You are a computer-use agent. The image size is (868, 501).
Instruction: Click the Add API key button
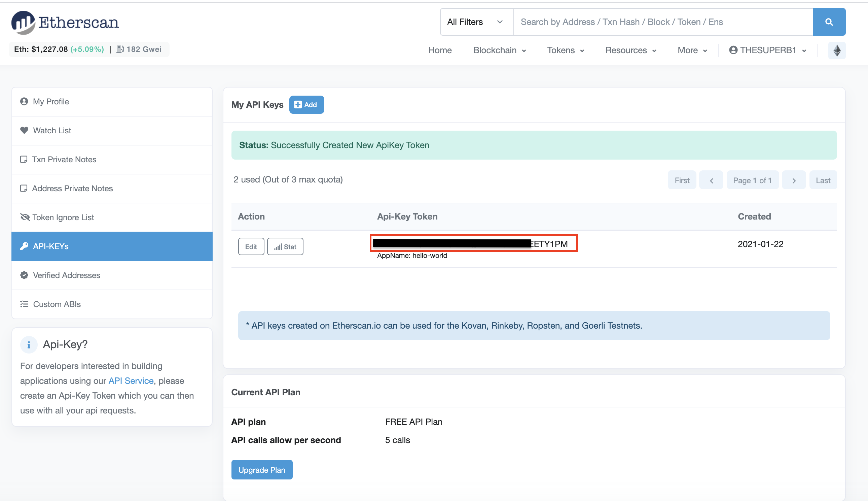(306, 105)
